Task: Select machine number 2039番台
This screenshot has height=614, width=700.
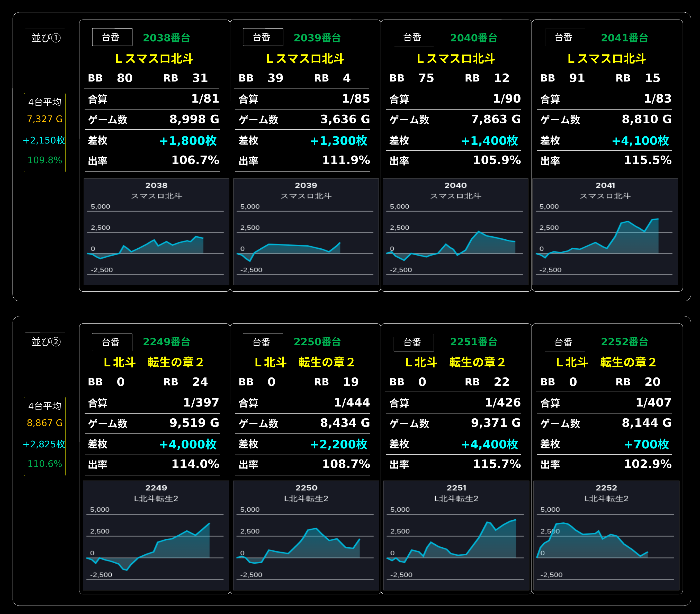Action: (317, 38)
